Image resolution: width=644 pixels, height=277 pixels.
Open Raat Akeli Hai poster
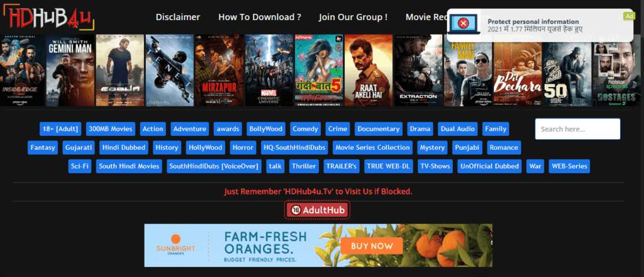[369, 71]
